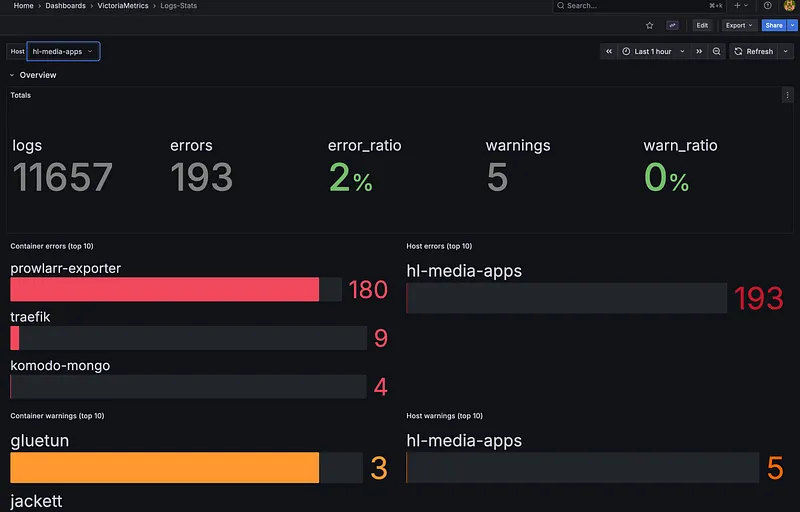This screenshot has width=800, height=512.
Task: Open the user profile avatar
Action: [789, 6]
